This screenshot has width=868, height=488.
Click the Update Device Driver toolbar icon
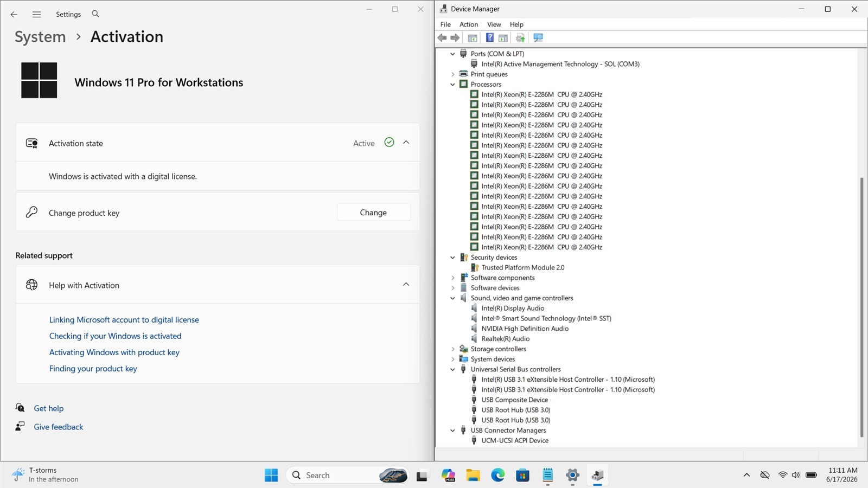pos(520,38)
